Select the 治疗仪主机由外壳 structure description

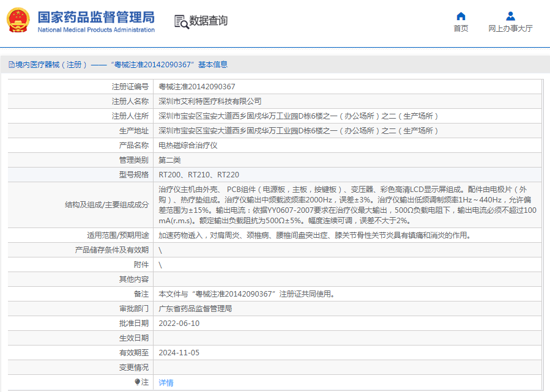(347, 205)
